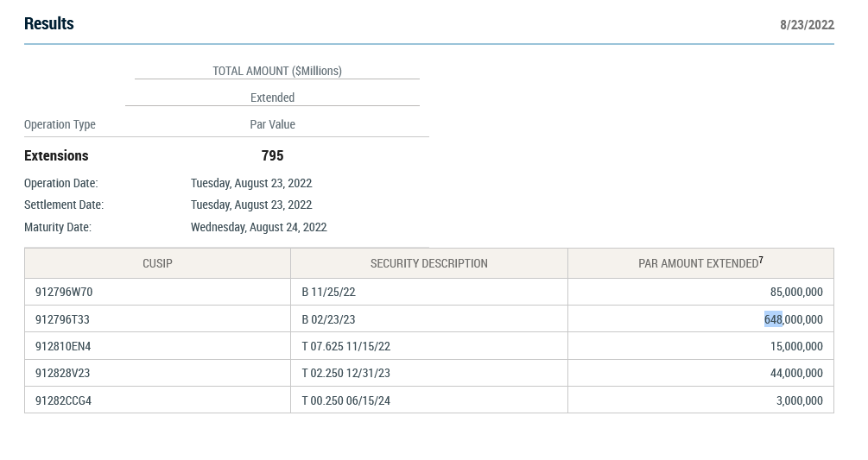Click the 795 extensions total
This screenshot has width=868, height=460.
(272, 156)
